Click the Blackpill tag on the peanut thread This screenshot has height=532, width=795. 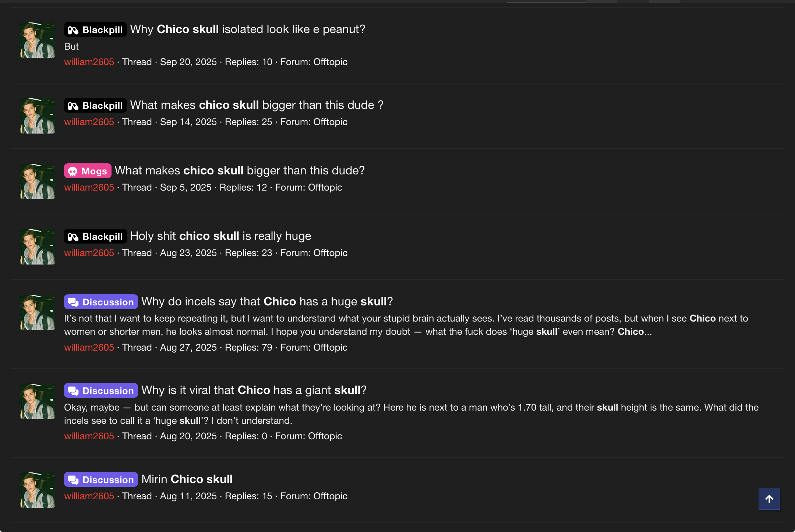(x=95, y=30)
